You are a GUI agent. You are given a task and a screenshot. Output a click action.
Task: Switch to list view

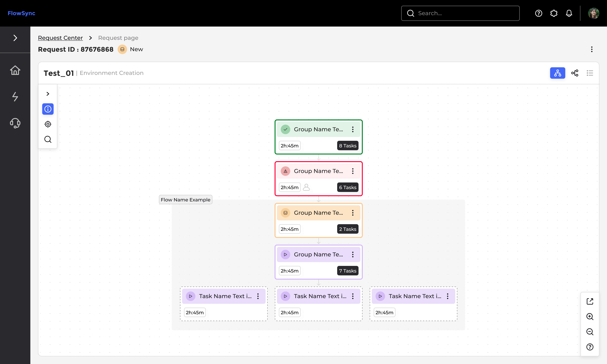click(590, 73)
